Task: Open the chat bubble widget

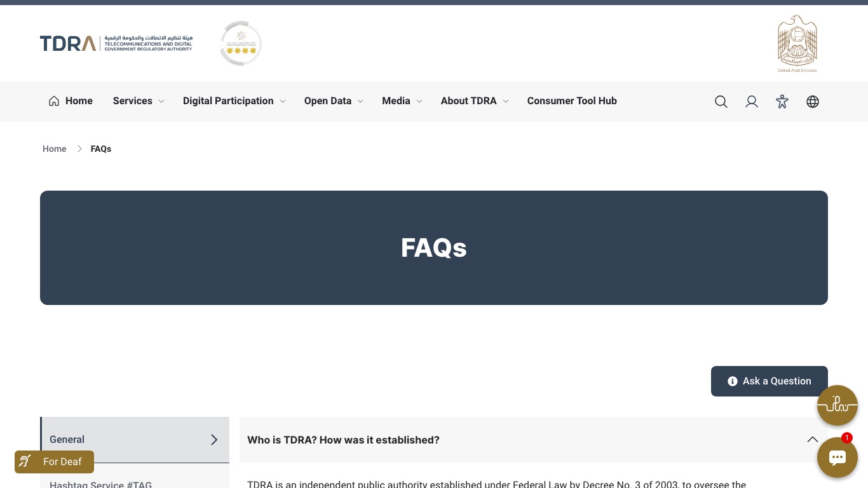Action: pos(837,457)
